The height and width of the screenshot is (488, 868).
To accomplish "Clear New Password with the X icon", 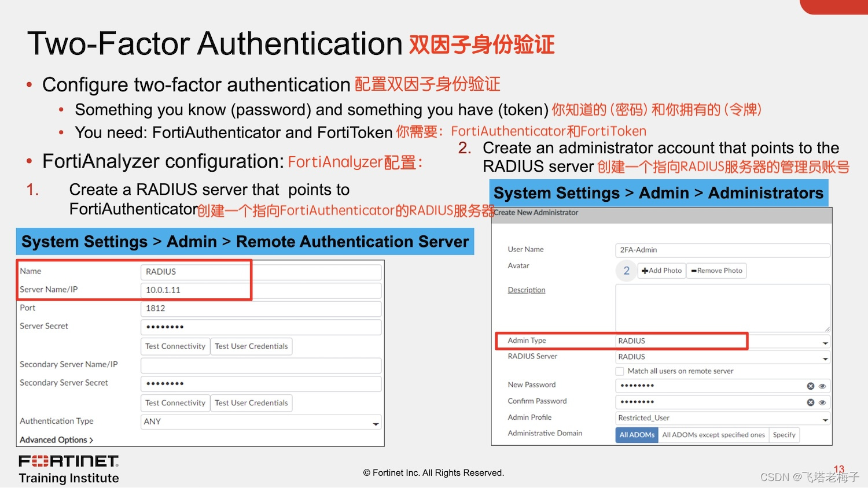I will click(x=811, y=386).
